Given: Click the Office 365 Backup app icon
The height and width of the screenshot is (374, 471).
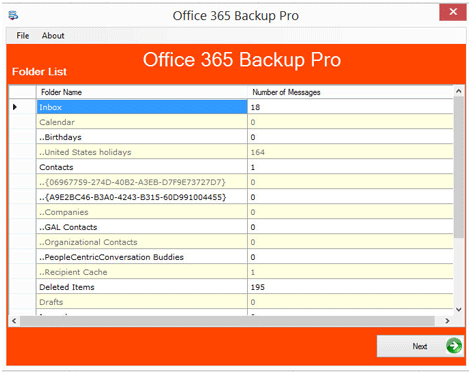Looking at the screenshot, I should (x=13, y=15).
